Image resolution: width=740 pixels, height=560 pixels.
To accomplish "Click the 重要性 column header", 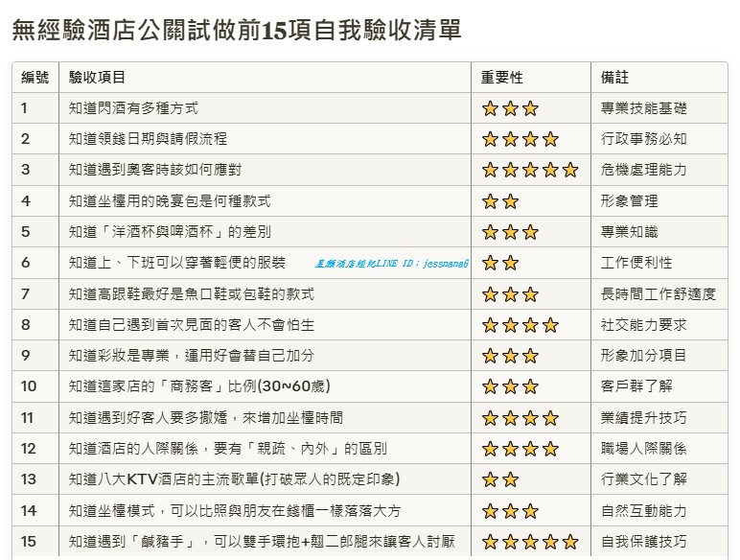I will 501,78.
